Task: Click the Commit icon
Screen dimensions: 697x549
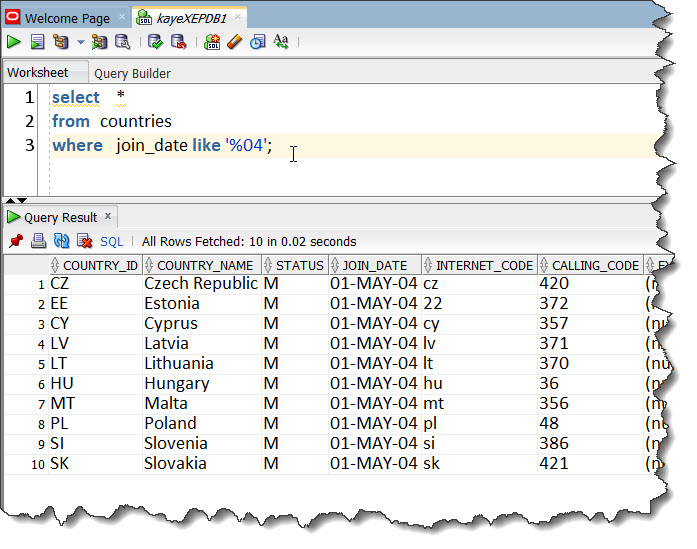Action: pyautogui.click(x=155, y=42)
